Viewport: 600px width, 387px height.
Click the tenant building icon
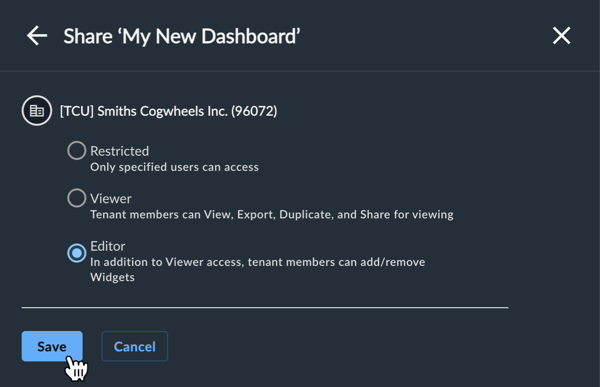coord(37,111)
